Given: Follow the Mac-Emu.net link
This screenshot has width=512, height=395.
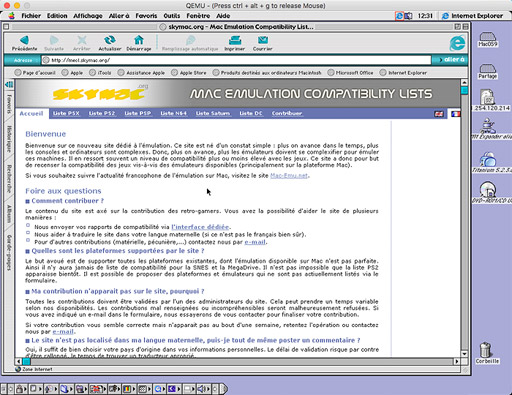Looking at the screenshot, I should [x=289, y=175].
